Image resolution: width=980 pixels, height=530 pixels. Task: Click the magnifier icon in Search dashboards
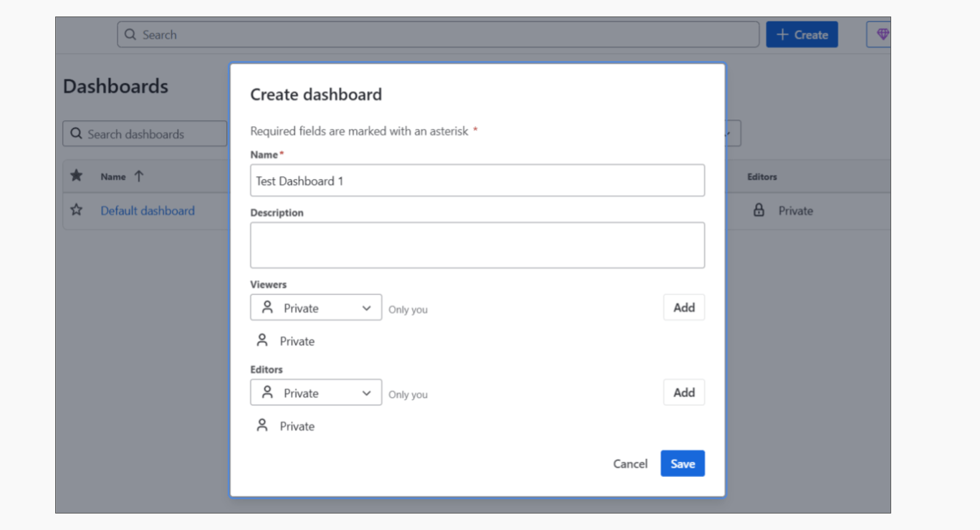76,134
